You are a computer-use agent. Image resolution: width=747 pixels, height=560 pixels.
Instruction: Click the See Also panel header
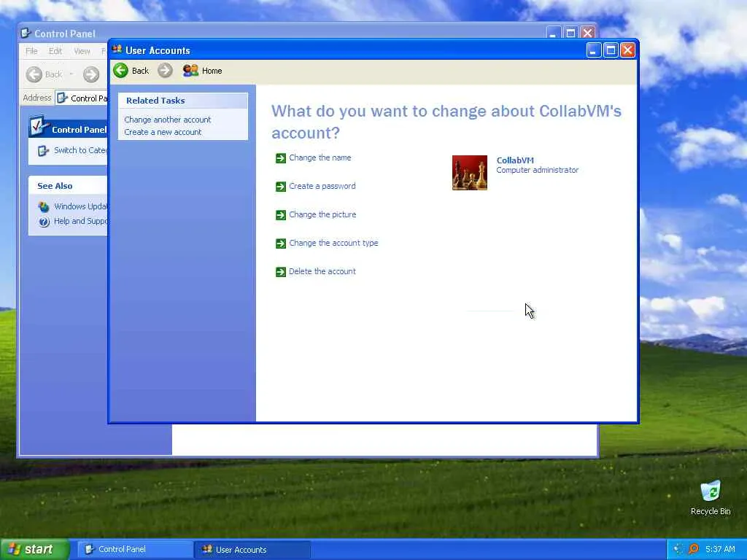(68, 186)
